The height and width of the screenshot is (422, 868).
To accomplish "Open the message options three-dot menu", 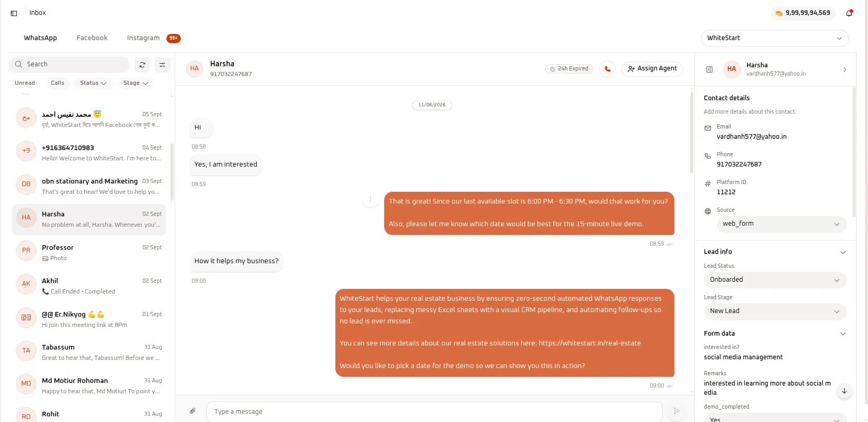I will click(370, 199).
